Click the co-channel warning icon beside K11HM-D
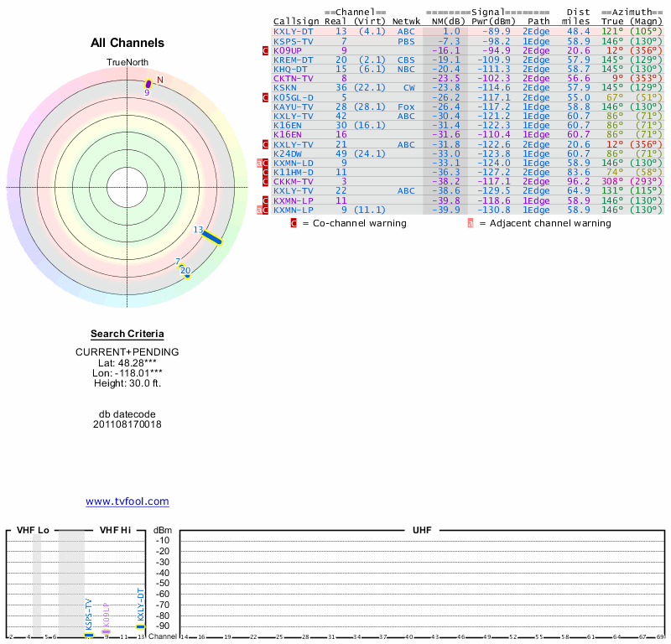Screen dimensions: 671x644 coord(266,172)
